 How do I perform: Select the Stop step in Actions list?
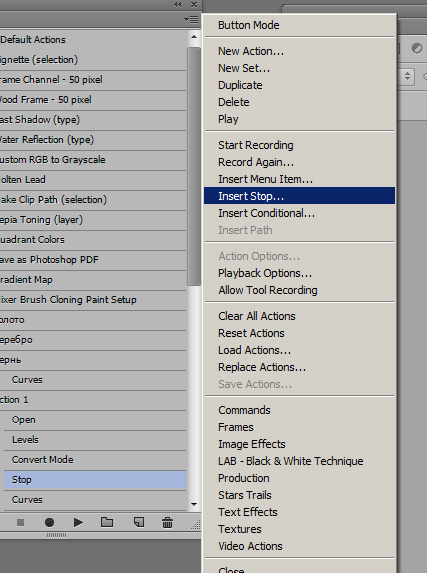(95, 480)
